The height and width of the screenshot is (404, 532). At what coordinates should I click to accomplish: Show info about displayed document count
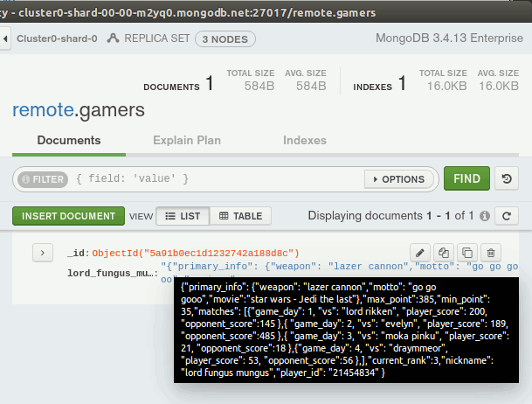click(485, 216)
